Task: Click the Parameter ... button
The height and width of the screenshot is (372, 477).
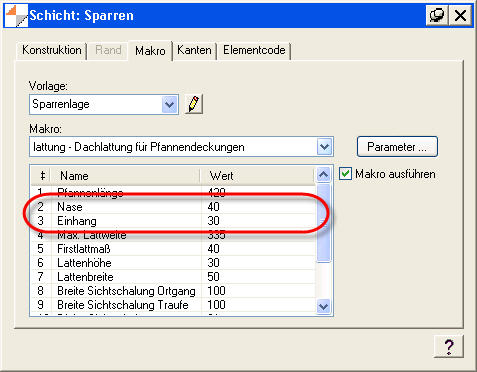Action: click(x=397, y=147)
